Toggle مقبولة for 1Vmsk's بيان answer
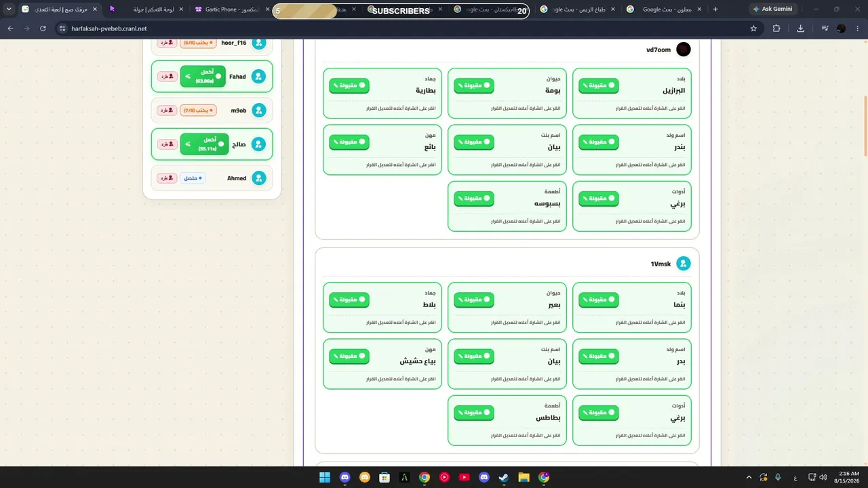The image size is (868, 488). coord(474,356)
